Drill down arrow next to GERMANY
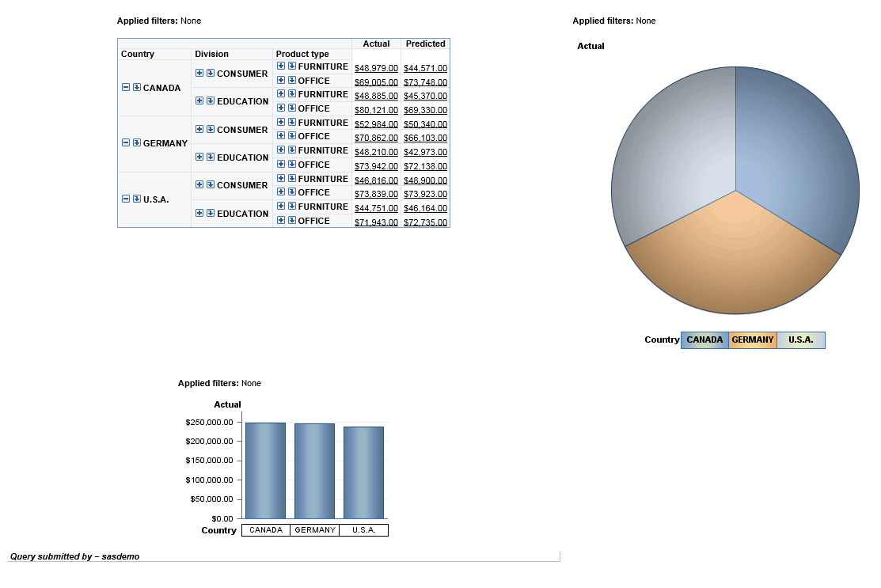881x588 pixels. click(136, 143)
